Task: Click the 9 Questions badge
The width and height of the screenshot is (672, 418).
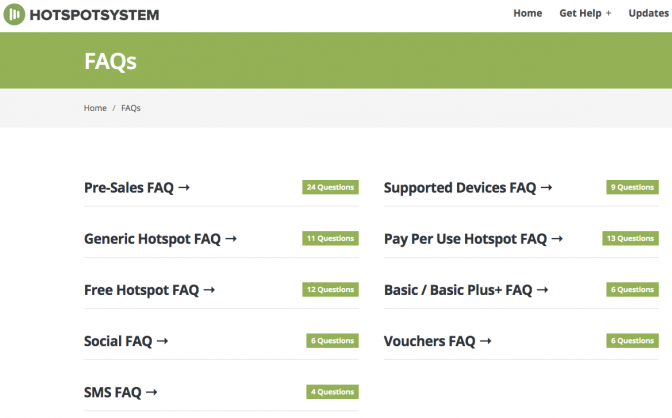Action: pyautogui.click(x=632, y=187)
